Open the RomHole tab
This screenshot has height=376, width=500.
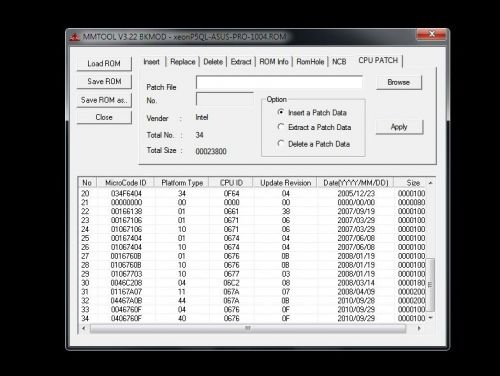coord(310,62)
